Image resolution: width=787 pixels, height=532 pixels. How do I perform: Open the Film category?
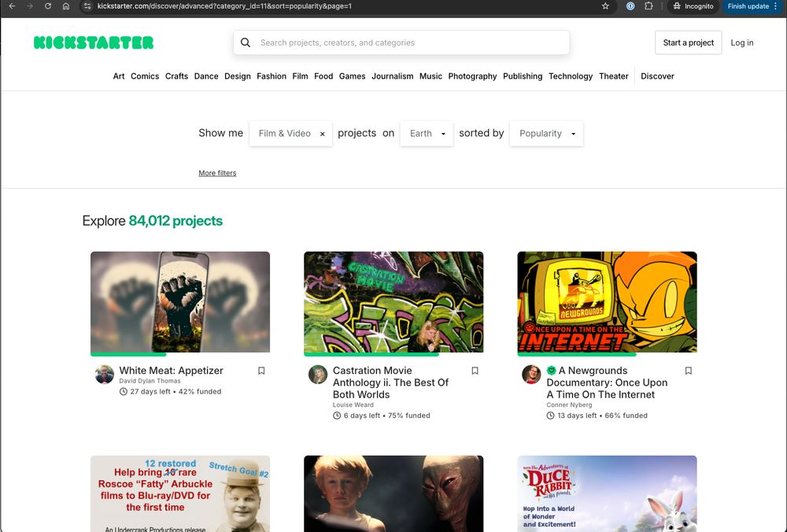(x=300, y=76)
